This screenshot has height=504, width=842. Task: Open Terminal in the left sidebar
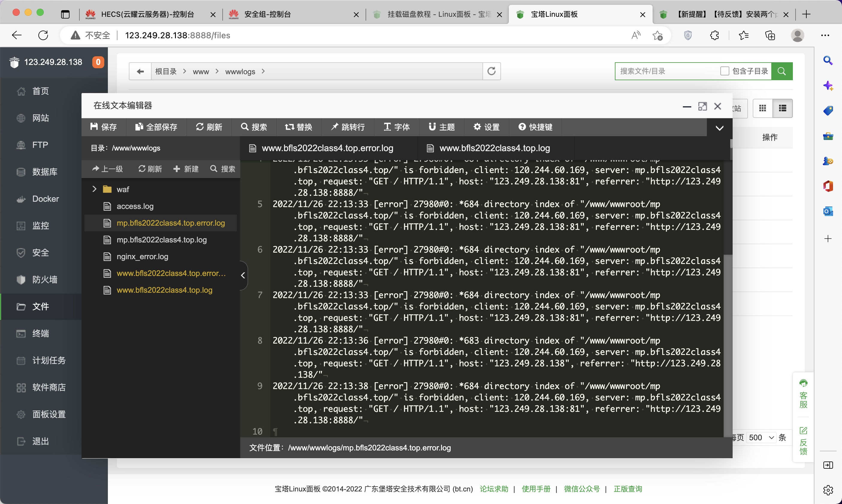[x=40, y=333]
